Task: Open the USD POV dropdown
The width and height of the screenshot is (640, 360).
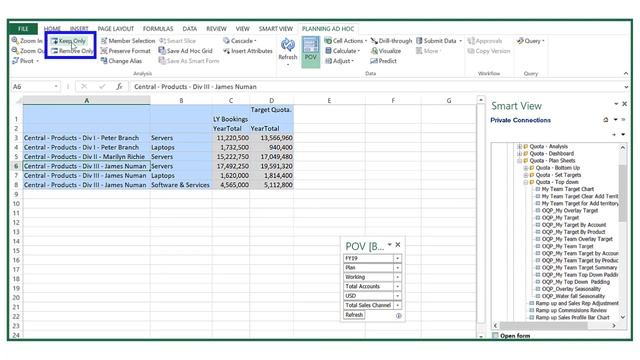Action: pyautogui.click(x=397, y=296)
